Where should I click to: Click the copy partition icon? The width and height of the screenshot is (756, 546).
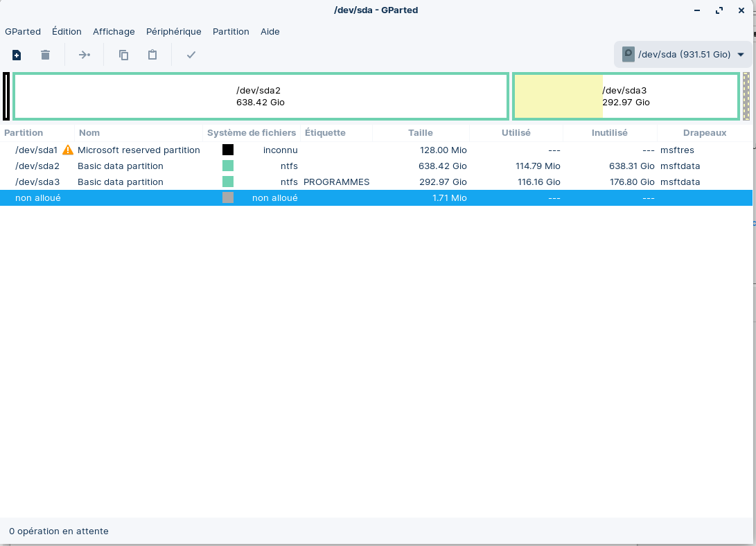[123, 55]
